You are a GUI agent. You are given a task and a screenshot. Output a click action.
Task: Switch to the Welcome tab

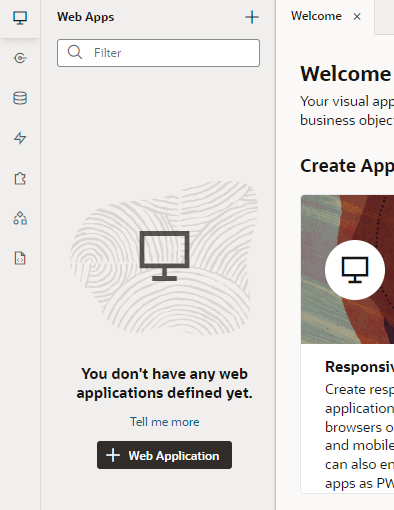click(x=316, y=16)
